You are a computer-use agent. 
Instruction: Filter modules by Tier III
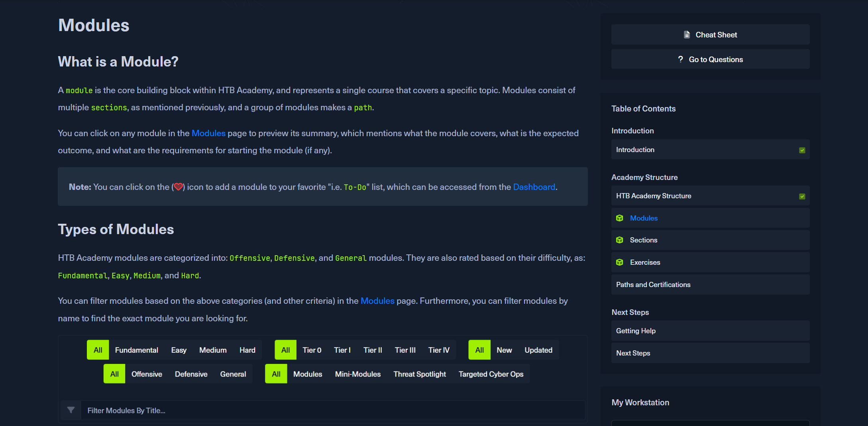(405, 350)
